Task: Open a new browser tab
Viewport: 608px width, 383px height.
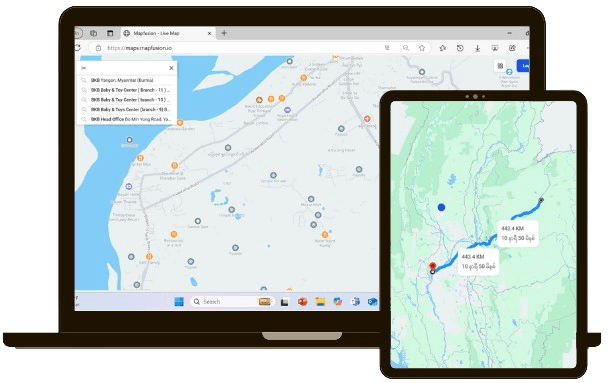Action: coord(224,33)
